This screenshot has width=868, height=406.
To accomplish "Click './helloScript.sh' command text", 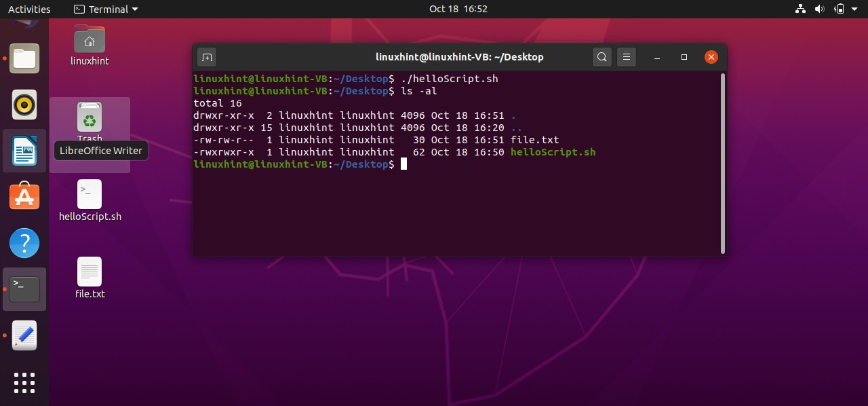I will 449,79.
